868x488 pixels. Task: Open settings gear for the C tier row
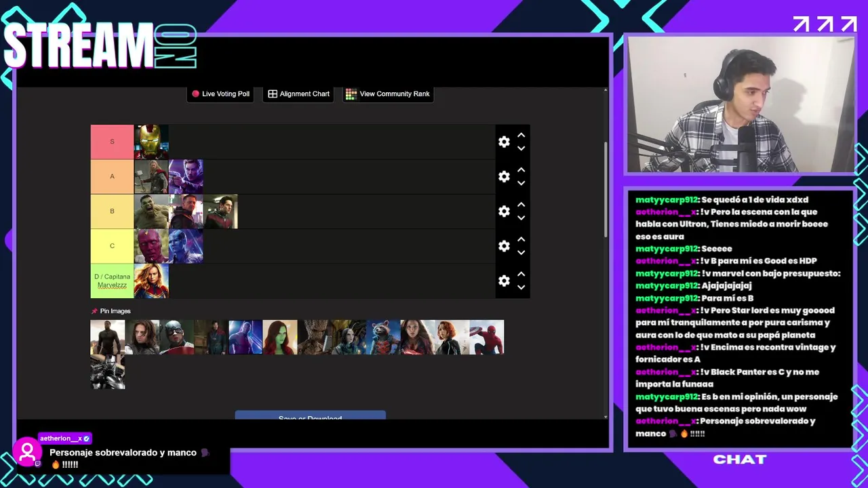(x=504, y=245)
